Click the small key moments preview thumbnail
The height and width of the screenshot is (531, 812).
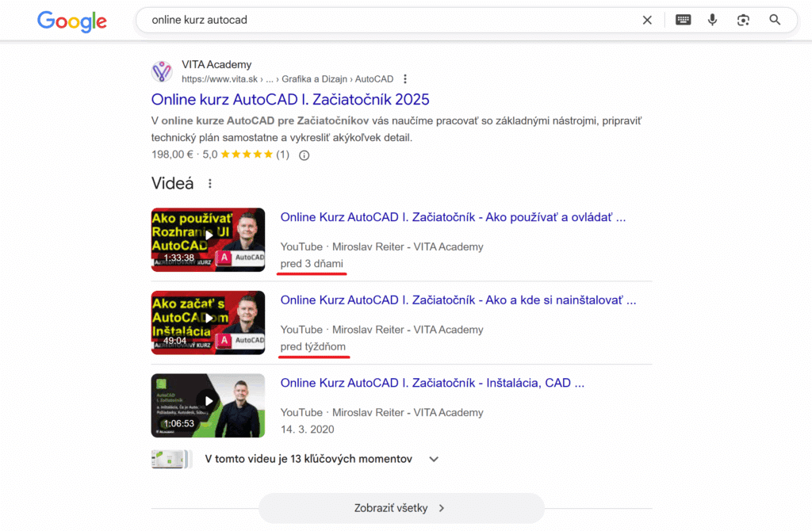pyautogui.click(x=171, y=459)
